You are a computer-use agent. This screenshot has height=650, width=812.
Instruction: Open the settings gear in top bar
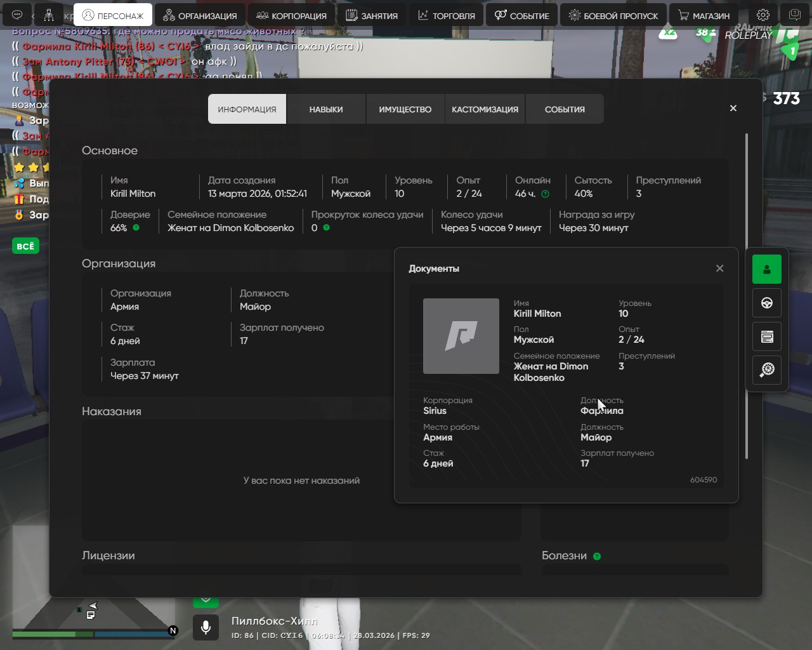coord(763,15)
